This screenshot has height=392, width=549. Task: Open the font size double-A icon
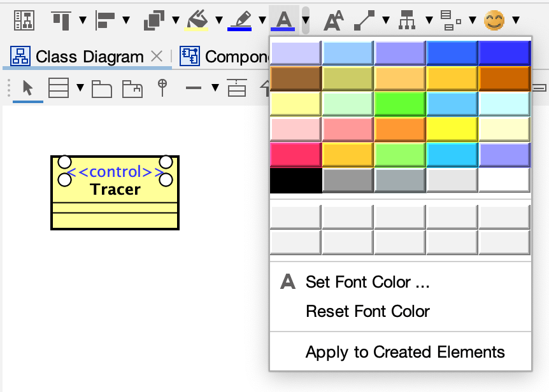(333, 20)
